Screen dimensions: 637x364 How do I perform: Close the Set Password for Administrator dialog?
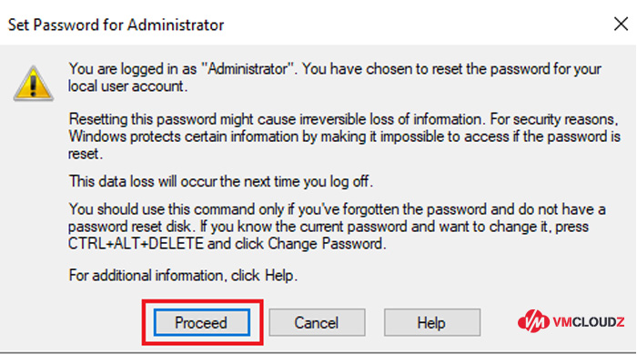coord(621,24)
